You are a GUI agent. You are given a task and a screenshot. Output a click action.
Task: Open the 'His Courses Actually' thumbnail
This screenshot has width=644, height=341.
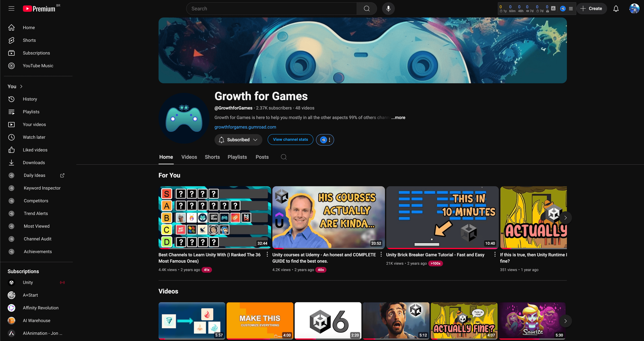pyautogui.click(x=328, y=217)
